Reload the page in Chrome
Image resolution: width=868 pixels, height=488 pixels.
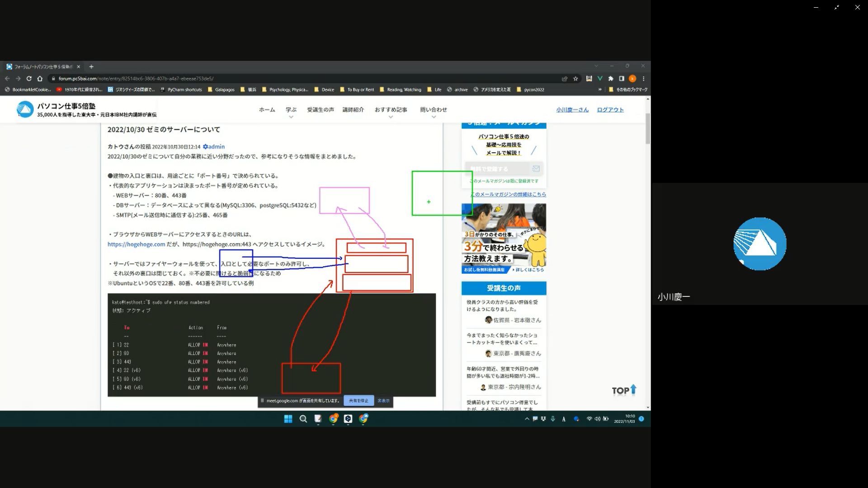29,79
